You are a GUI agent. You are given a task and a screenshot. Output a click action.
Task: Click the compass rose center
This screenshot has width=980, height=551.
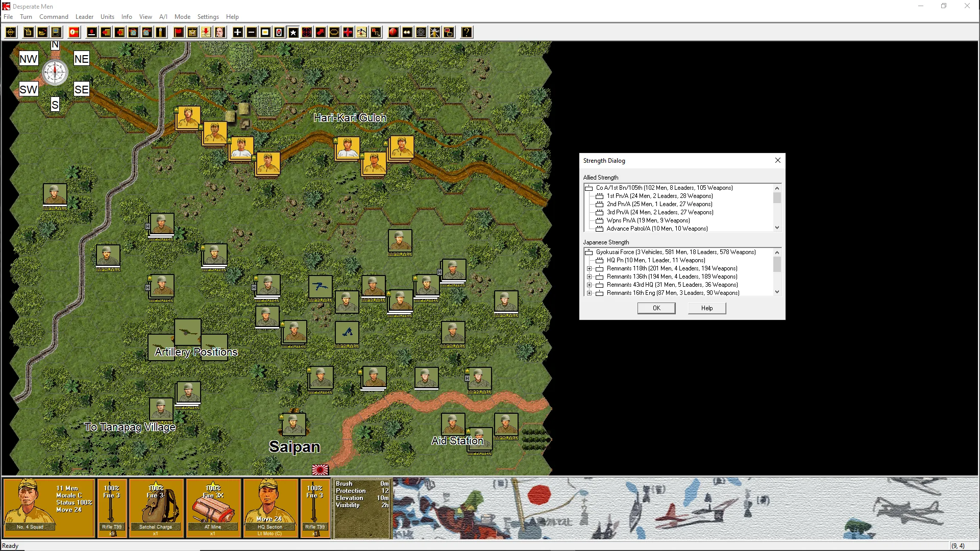[x=55, y=72]
